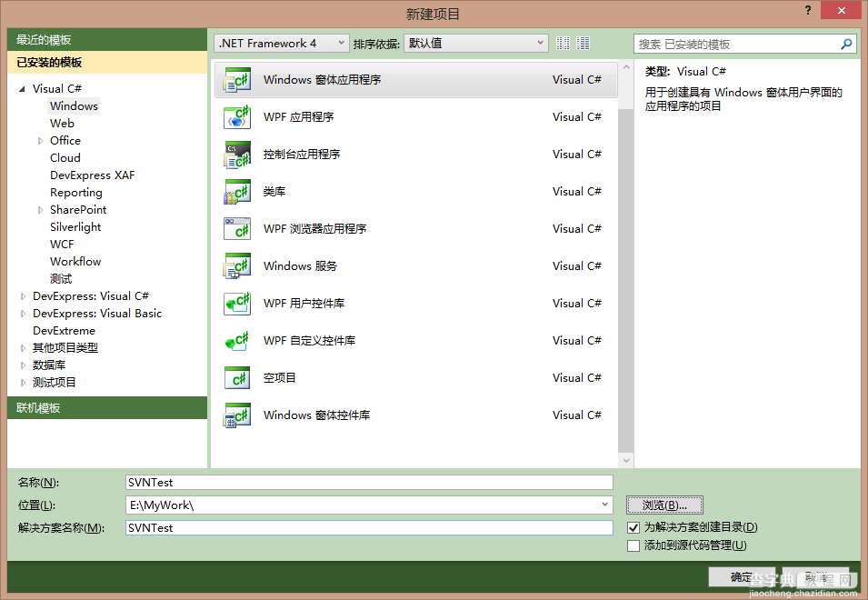This screenshot has width=868, height=600.
Task: Expand the 数据库 tree node
Action: click(23, 365)
